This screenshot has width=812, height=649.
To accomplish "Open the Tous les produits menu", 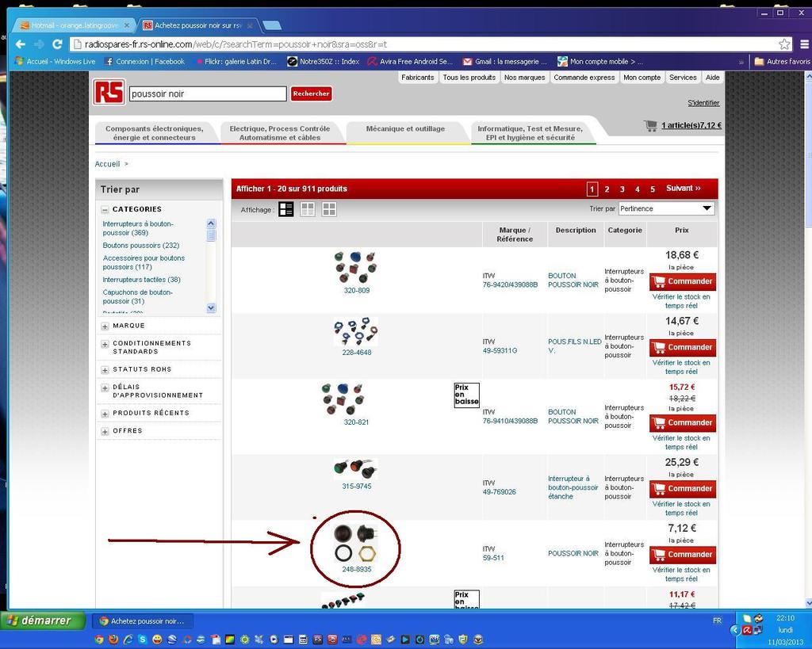I will point(469,78).
